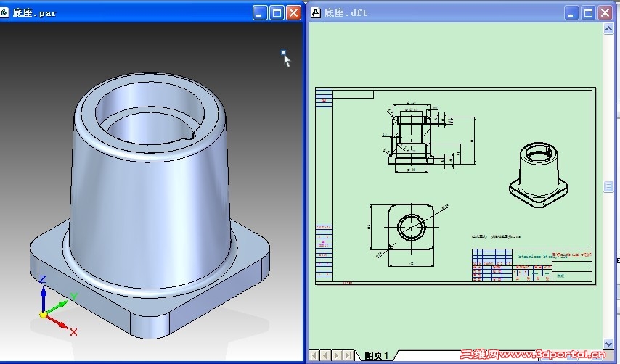Image resolution: width=620 pixels, height=364 pixels.
Task: Click the draft window scroll down arrow
Action: [608, 344]
